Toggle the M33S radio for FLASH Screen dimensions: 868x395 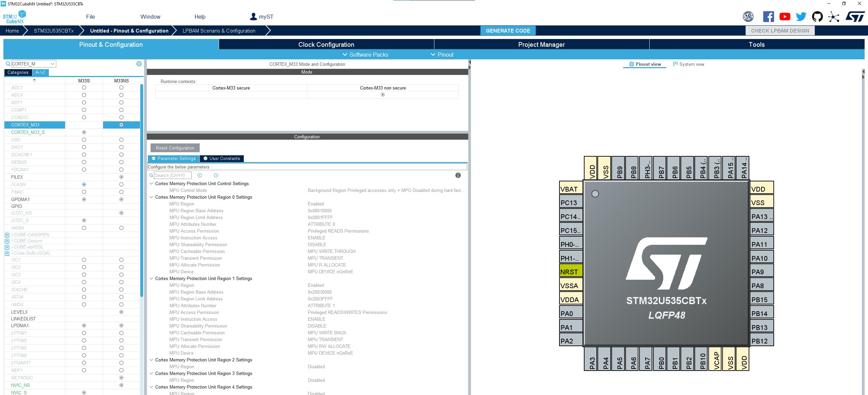coord(84,184)
